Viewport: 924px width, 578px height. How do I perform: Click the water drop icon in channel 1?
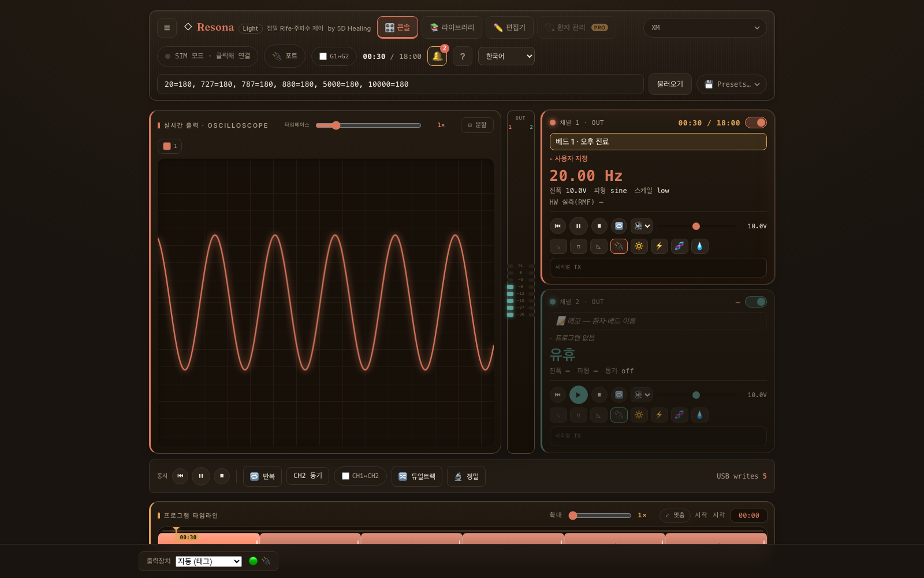700,246
